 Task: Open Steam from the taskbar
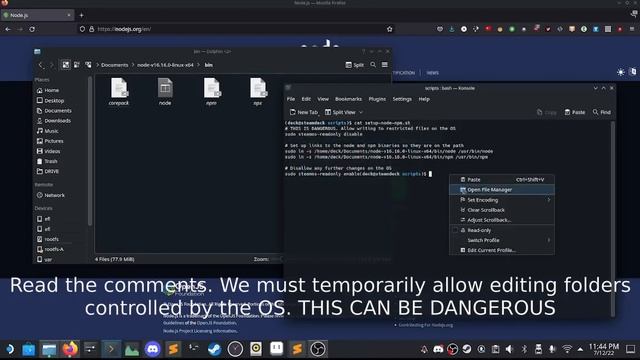pyautogui.click(x=214, y=349)
